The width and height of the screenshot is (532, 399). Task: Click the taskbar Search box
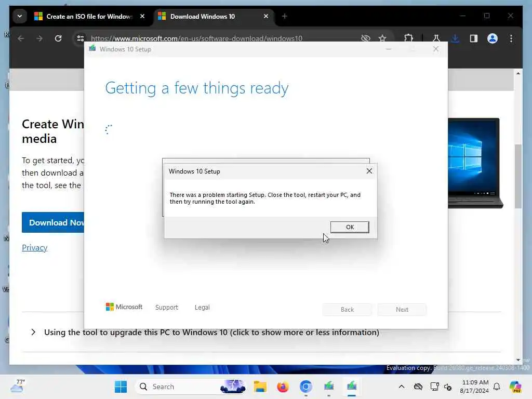coord(191,387)
